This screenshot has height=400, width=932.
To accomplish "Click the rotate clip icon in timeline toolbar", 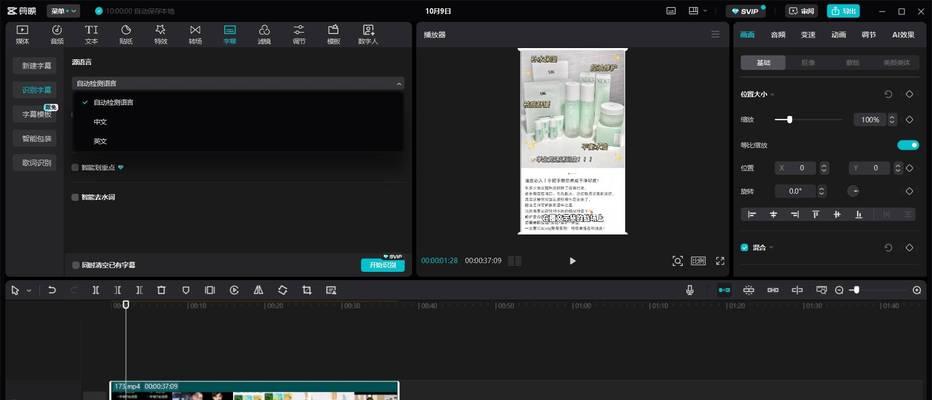I will (282, 290).
